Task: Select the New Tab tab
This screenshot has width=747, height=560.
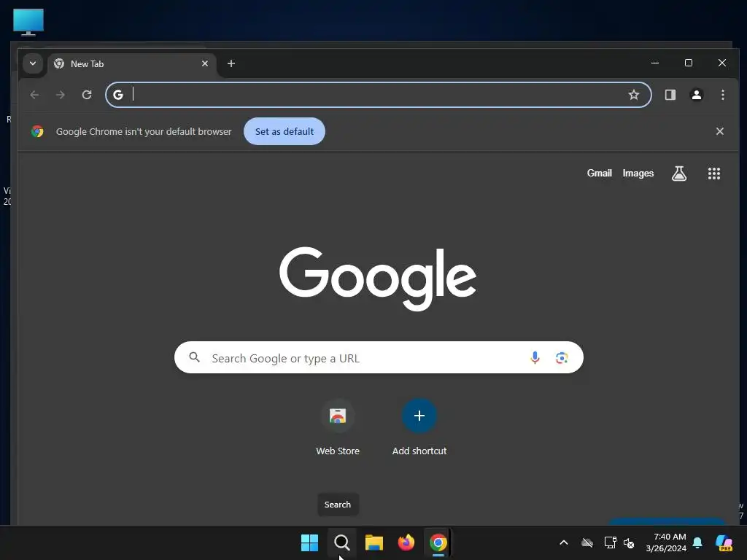Action: [131, 64]
